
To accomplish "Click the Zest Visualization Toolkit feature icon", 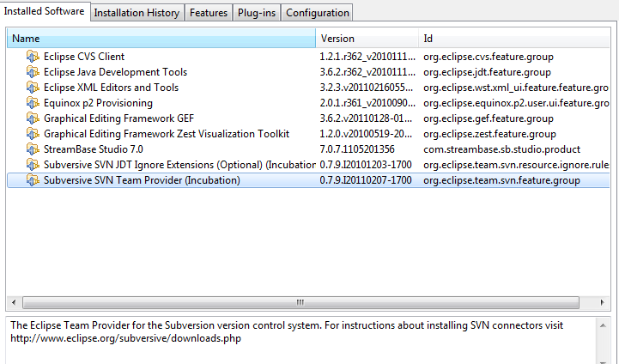I will click(x=33, y=134).
